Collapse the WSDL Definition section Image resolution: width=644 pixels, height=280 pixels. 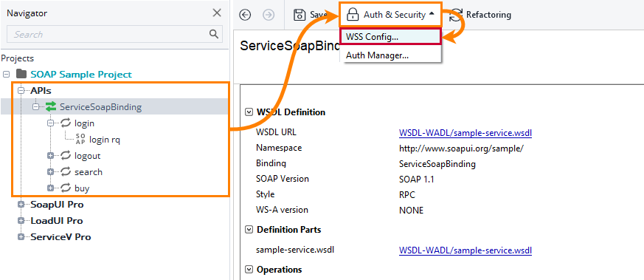click(249, 112)
